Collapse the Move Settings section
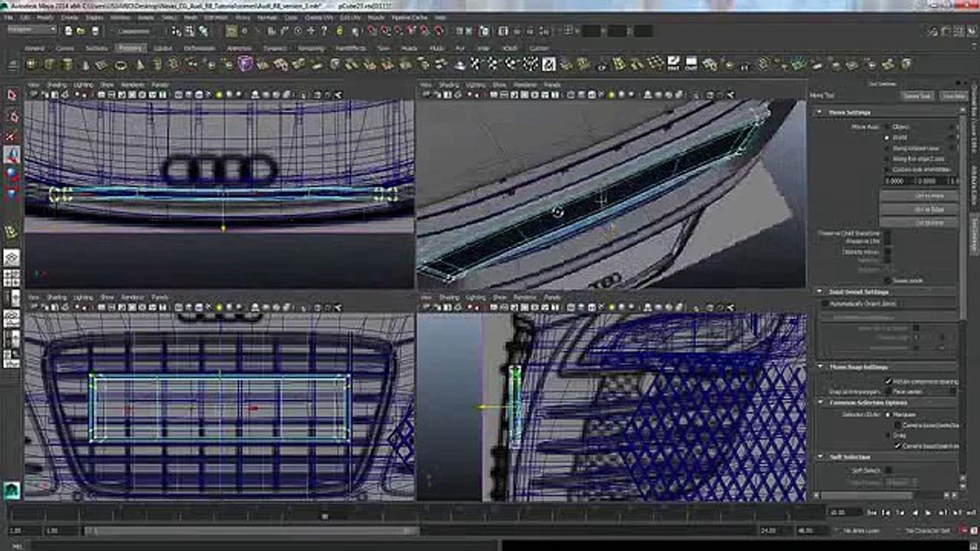Screen dimensions: 980x551 [x=819, y=112]
